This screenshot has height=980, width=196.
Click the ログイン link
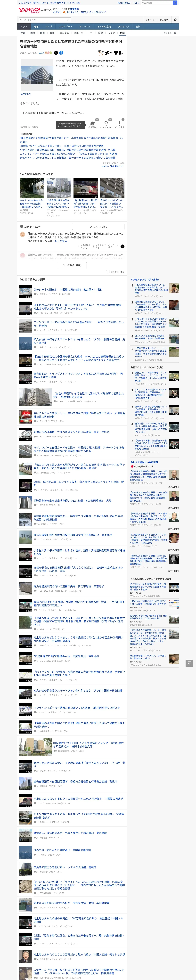[x=57, y=12]
